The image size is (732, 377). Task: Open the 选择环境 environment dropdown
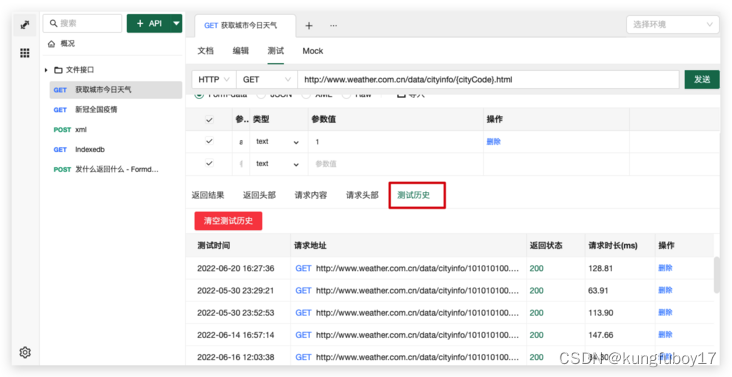tap(673, 24)
